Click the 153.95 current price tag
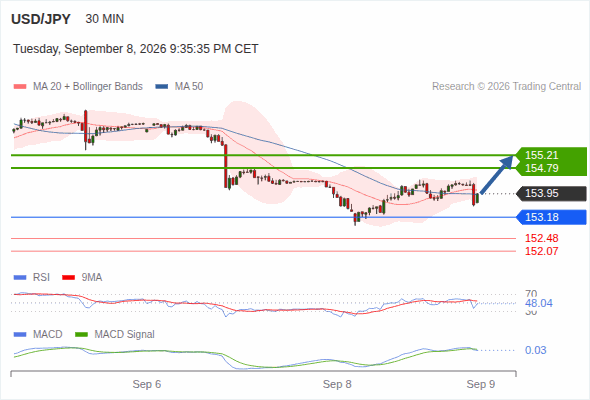This screenshot has width=590, height=400. click(552, 193)
